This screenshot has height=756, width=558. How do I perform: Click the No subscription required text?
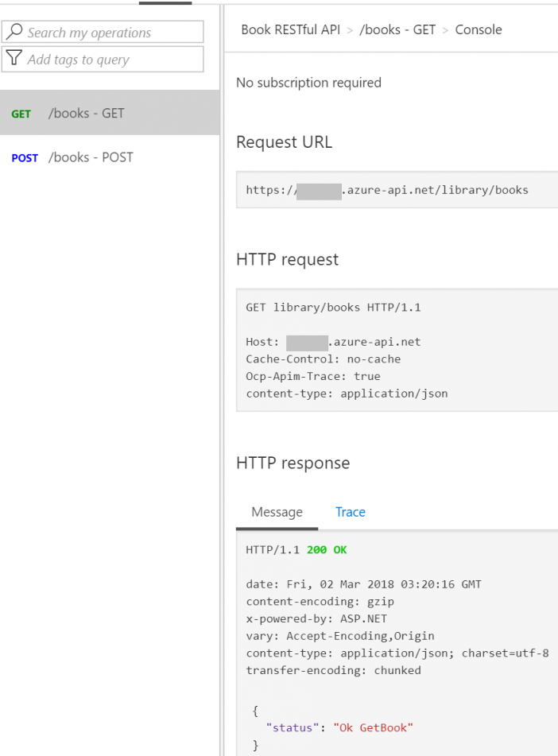pyautogui.click(x=308, y=82)
